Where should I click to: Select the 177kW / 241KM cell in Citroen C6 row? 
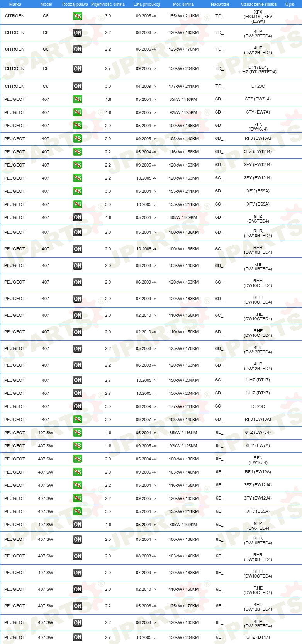[x=183, y=86]
